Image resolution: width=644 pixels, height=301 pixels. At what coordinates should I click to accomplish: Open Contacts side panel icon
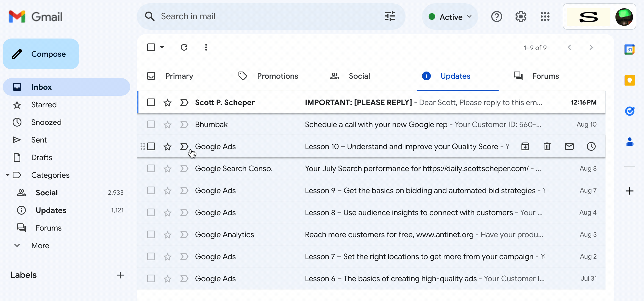coord(629,142)
